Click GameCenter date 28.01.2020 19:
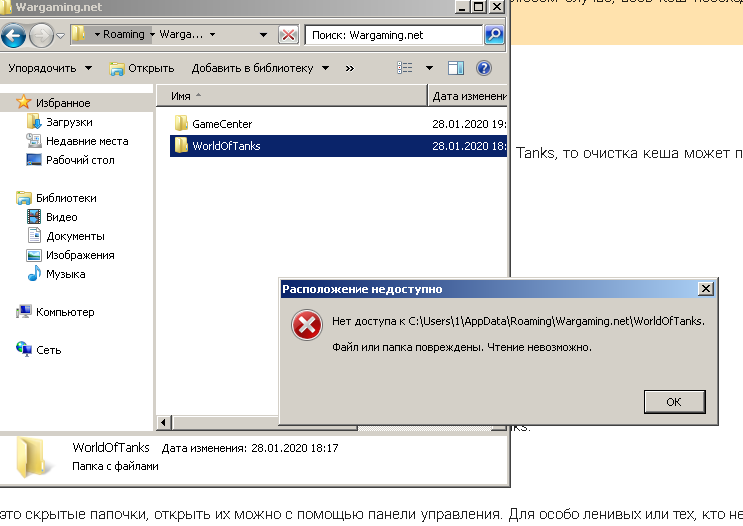Viewport: 743px width, 526px height. pos(469,124)
